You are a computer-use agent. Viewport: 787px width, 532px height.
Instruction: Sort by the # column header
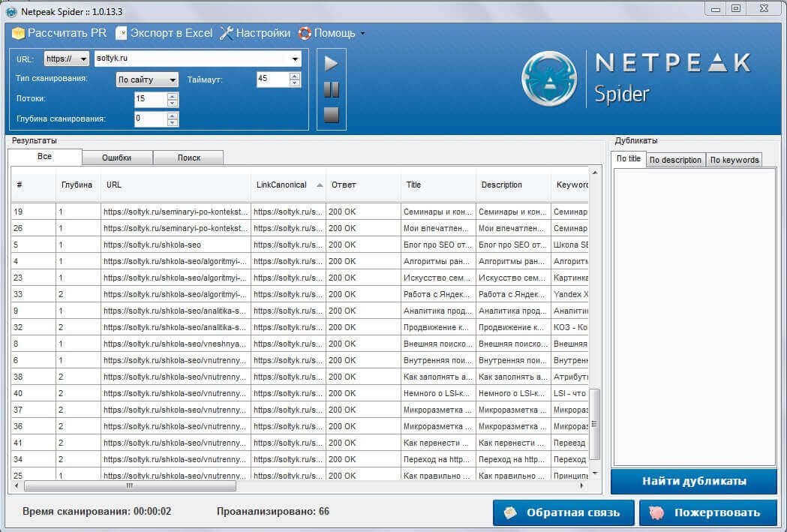(x=33, y=185)
